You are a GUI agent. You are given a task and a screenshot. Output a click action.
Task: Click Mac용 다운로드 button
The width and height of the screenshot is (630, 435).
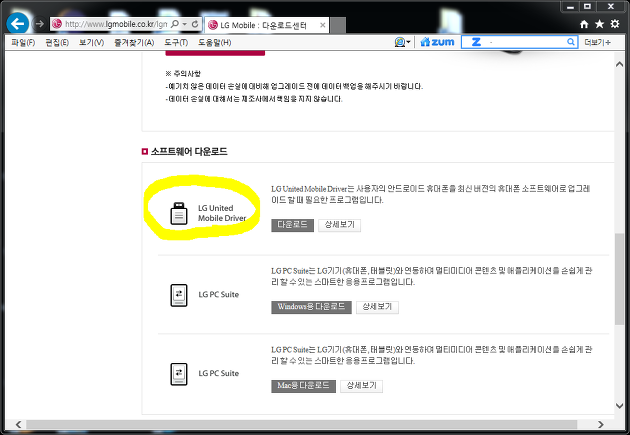coord(303,386)
